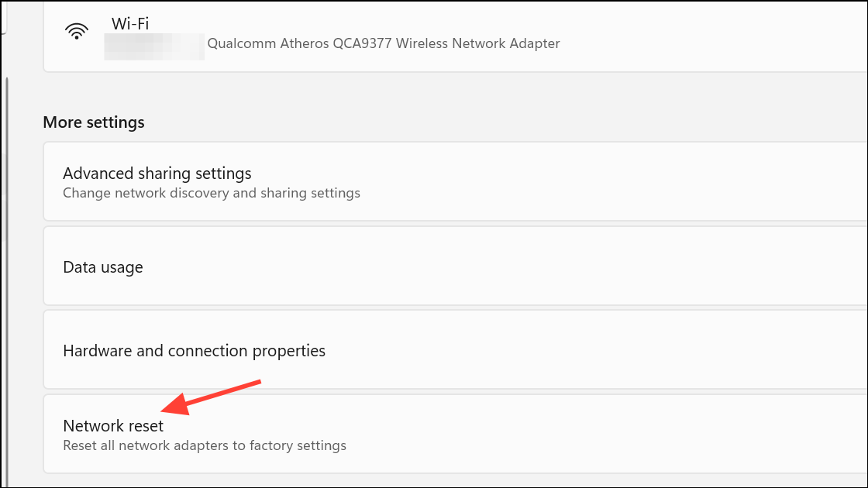Click the word Advanced in sharing settings title
868x488 pixels.
tap(98, 174)
